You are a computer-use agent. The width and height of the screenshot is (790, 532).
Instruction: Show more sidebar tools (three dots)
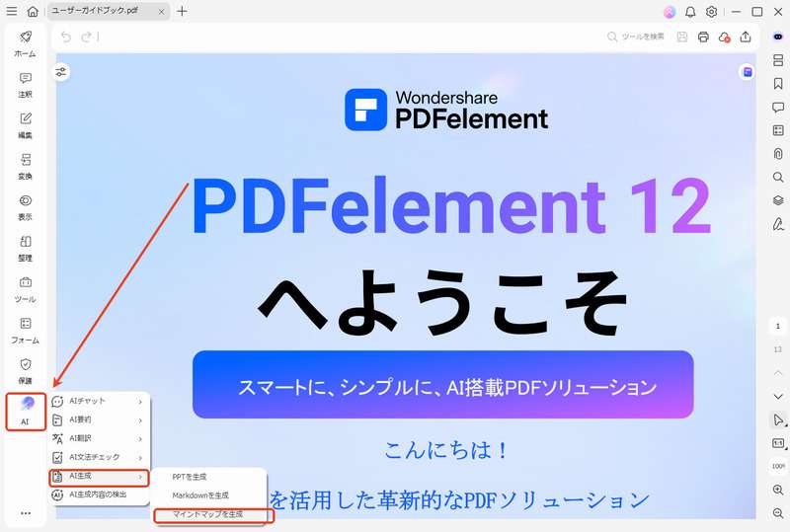pos(26,513)
